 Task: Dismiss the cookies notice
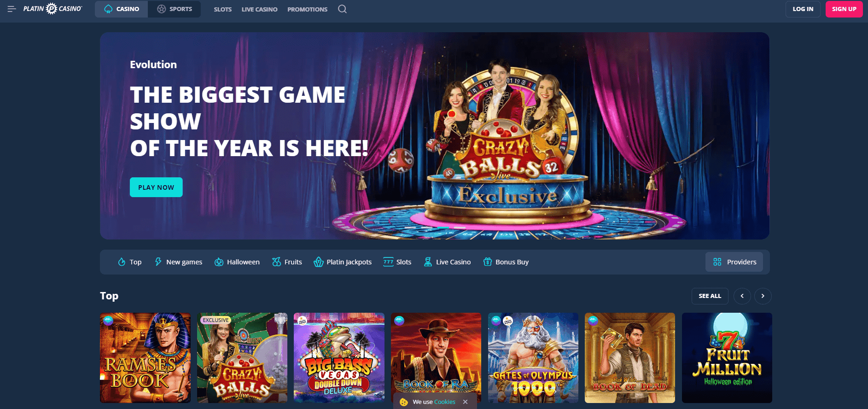pyautogui.click(x=466, y=402)
